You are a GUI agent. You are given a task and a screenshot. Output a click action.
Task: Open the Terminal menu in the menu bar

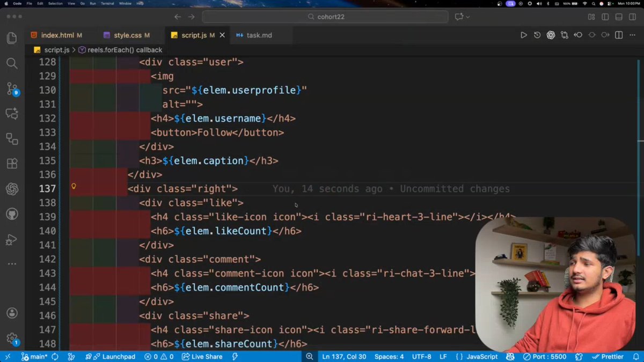click(x=107, y=3)
